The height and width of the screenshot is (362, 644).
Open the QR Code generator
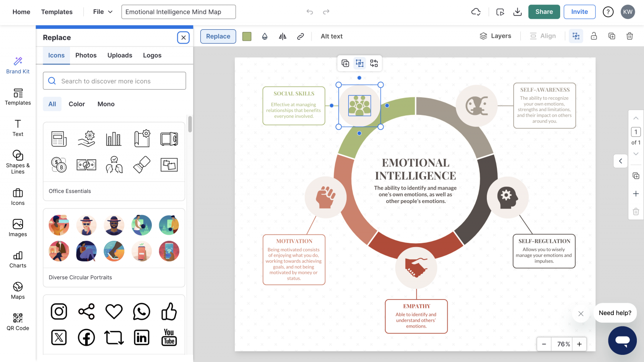point(18,321)
